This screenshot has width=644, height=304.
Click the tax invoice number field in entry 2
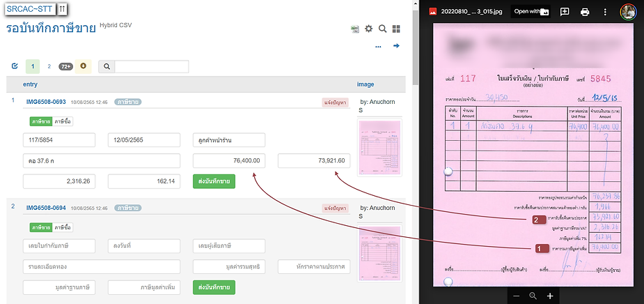59,246
